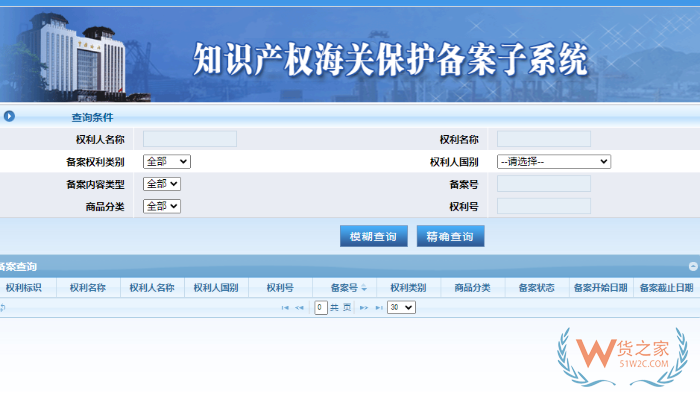
Task: Refresh the results grid
Action: click(2, 308)
